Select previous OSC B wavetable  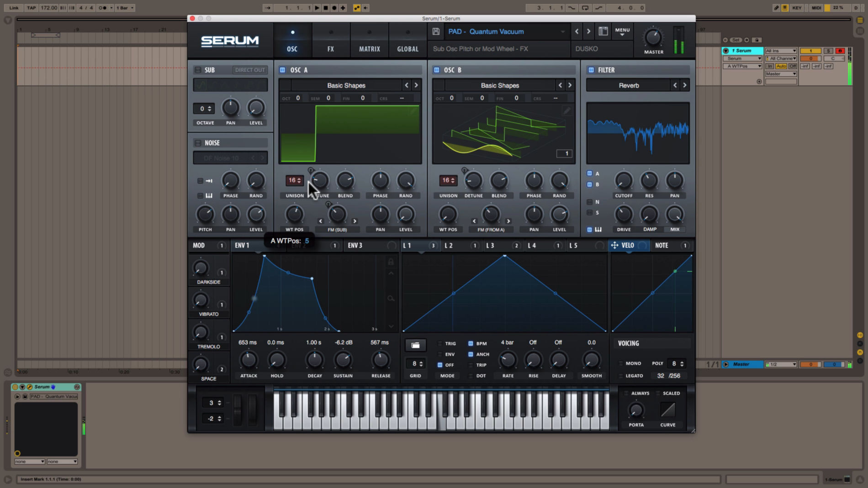[560, 85]
